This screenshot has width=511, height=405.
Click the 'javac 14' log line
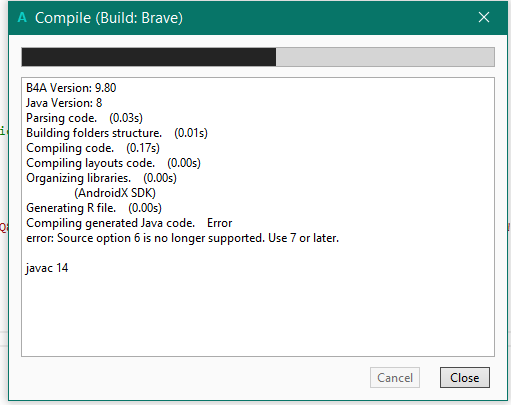tap(47, 268)
